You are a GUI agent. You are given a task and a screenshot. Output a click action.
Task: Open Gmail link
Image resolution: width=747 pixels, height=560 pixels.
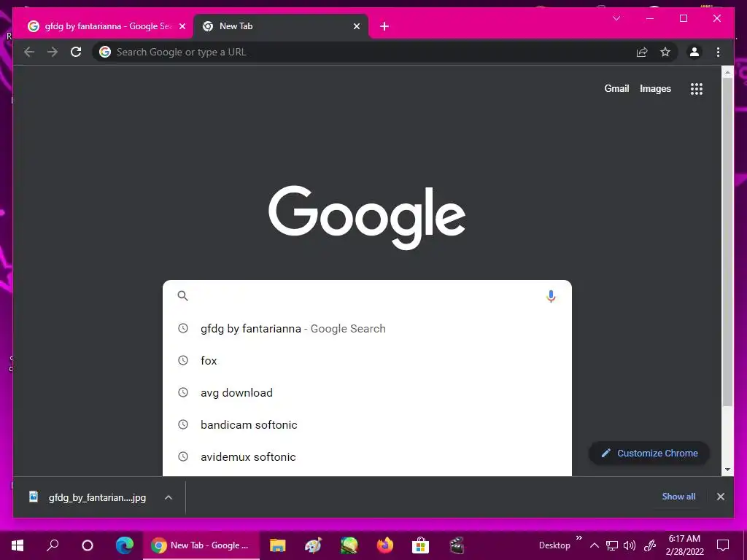coord(616,88)
